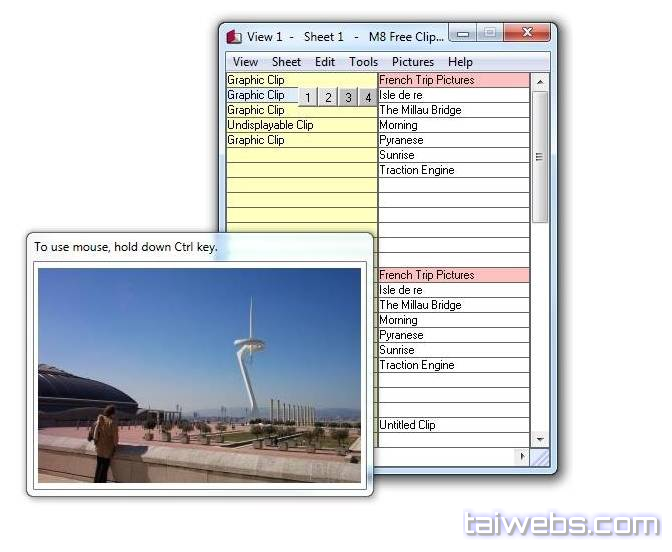
Task: Select the Undisplayable Clip entry
Action: [270, 125]
